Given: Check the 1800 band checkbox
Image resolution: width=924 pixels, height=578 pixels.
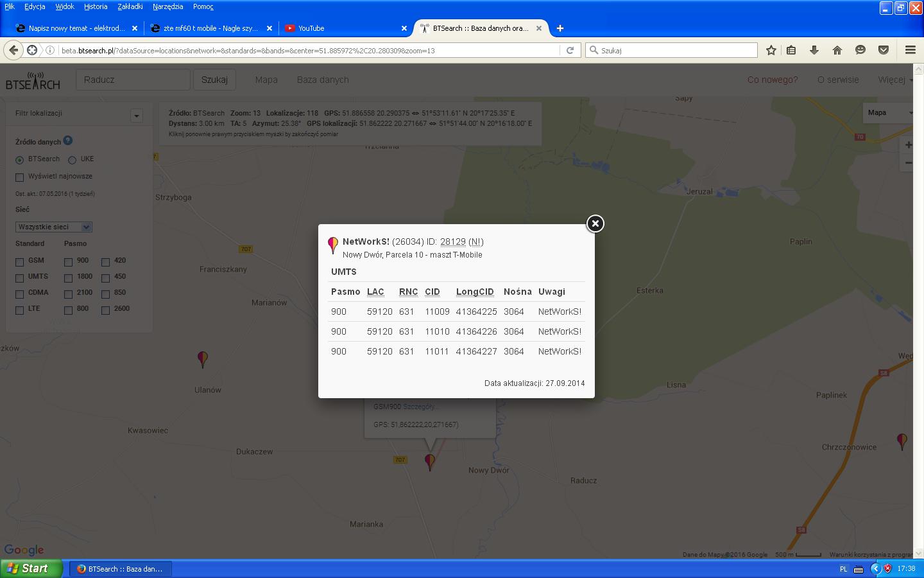Looking at the screenshot, I should pyautogui.click(x=68, y=277).
